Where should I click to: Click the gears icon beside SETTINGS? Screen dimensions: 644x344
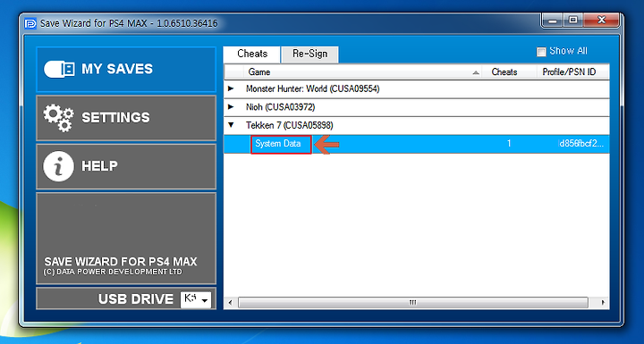[x=59, y=118]
